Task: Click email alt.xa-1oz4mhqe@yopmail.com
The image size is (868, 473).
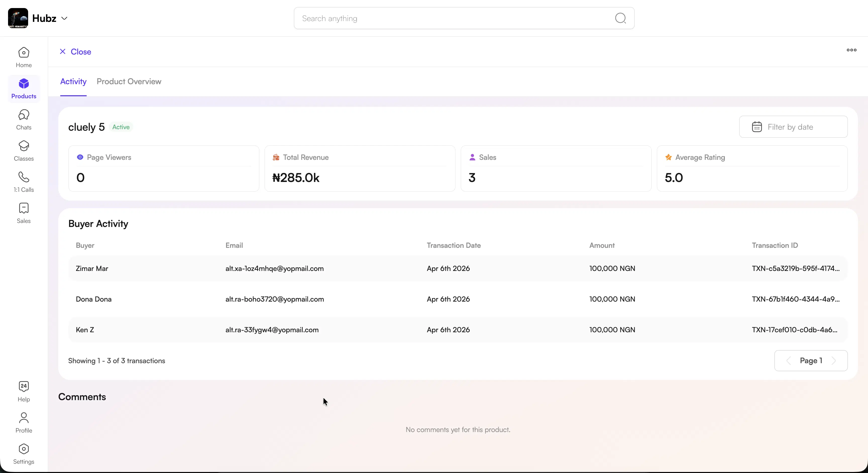Action: [x=275, y=269]
